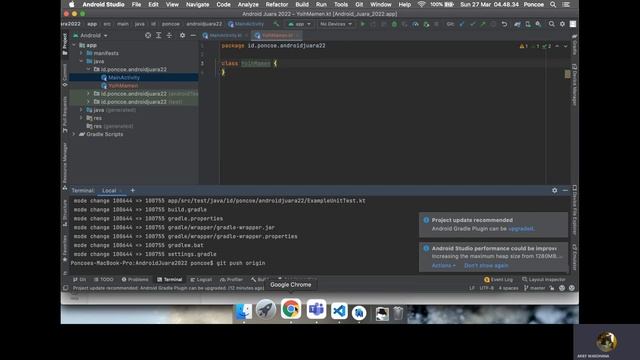Open IDE settings gear in main toolbar
Image resolution: width=640 pixels, height=360 pixels.
[x=562, y=24]
